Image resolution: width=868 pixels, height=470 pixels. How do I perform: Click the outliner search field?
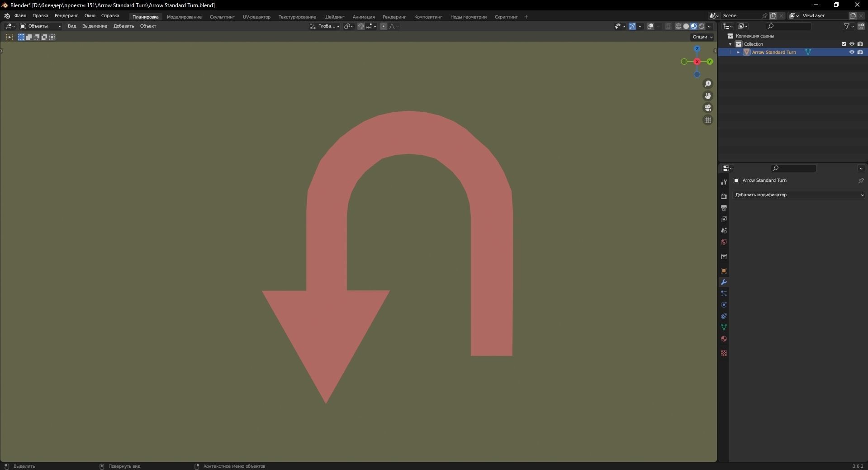[788, 26]
